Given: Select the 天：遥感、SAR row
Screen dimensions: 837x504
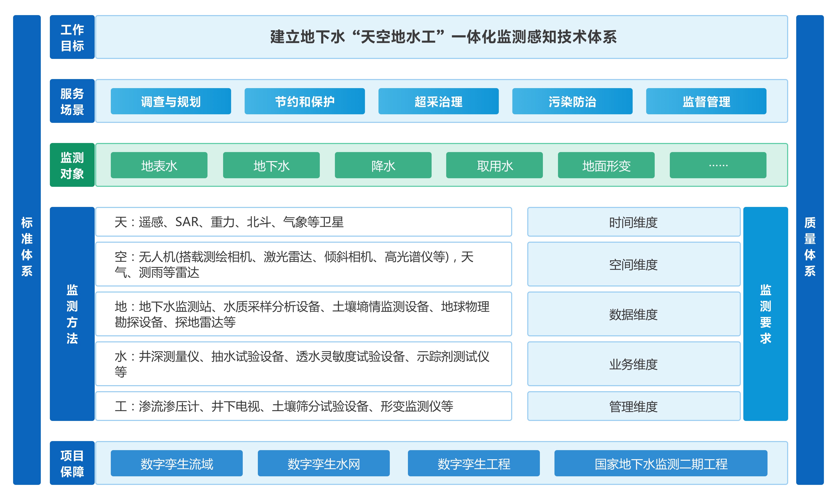Looking at the screenshot, I should [303, 222].
